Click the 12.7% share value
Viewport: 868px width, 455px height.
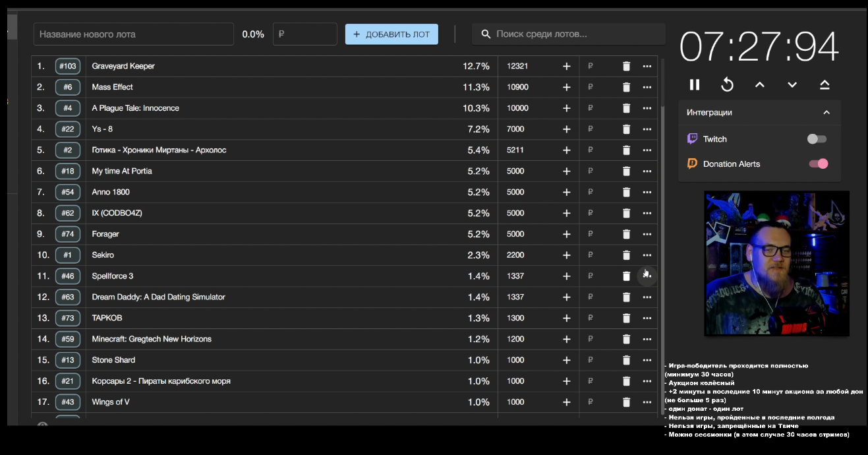pos(476,66)
